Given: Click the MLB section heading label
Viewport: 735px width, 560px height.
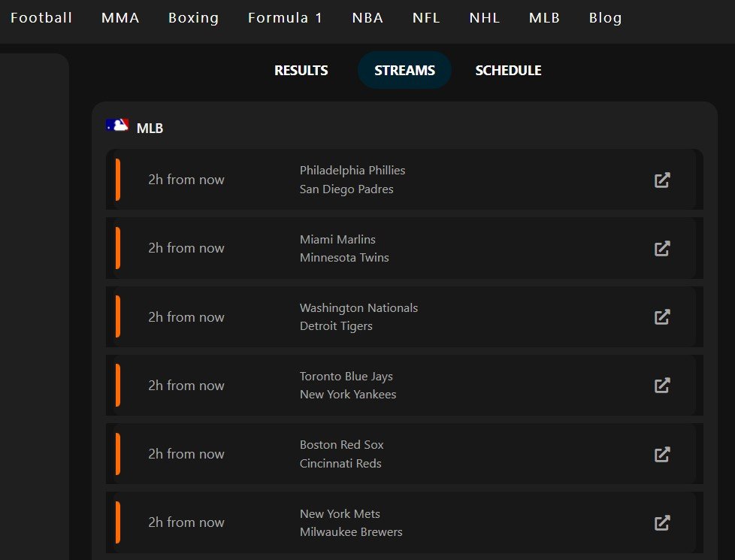Looking at the screenshot, I should coord(150,128).
